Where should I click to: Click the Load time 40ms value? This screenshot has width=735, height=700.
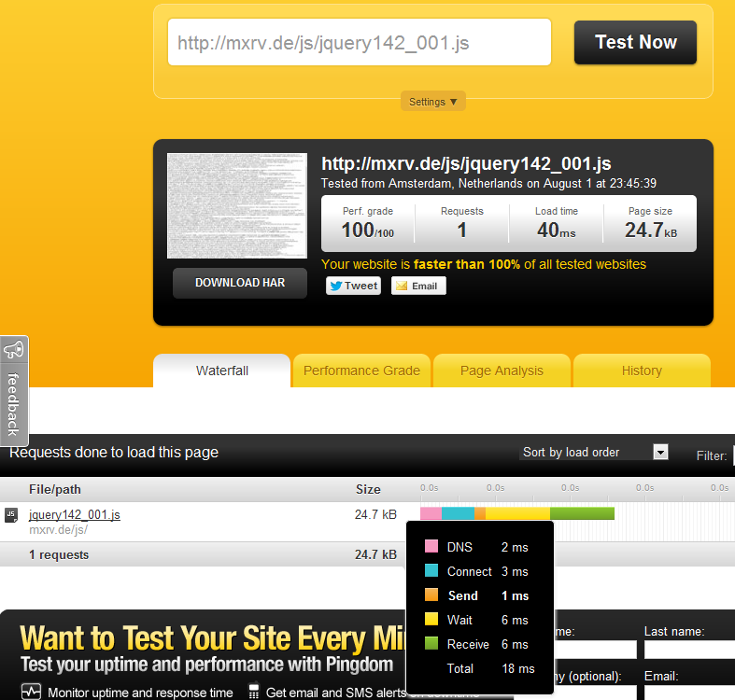pos(557,231)
